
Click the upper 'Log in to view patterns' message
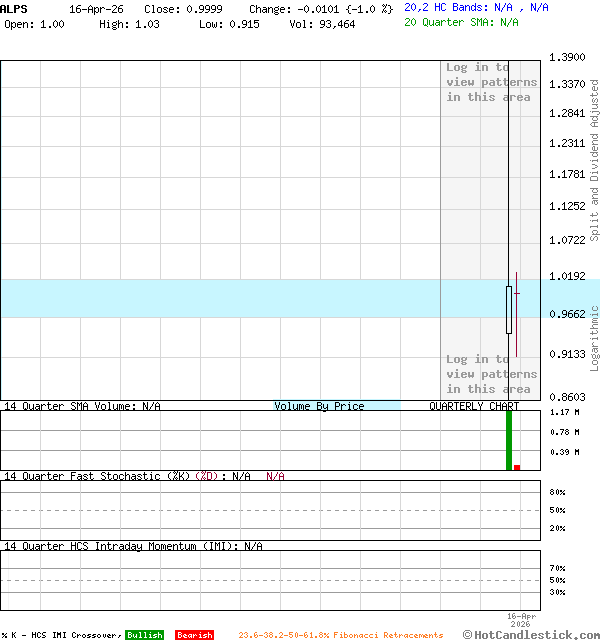coord(491,82)
